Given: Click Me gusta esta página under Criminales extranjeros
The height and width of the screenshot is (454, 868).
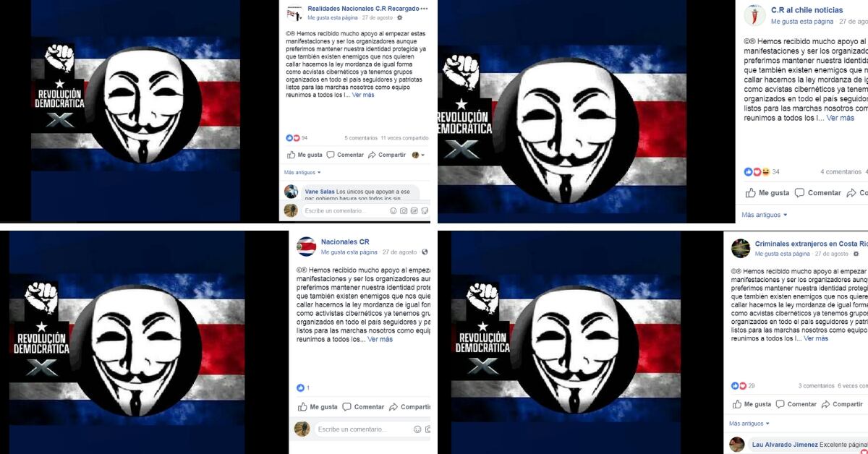Looking at the screenshot, I should 783,254.
